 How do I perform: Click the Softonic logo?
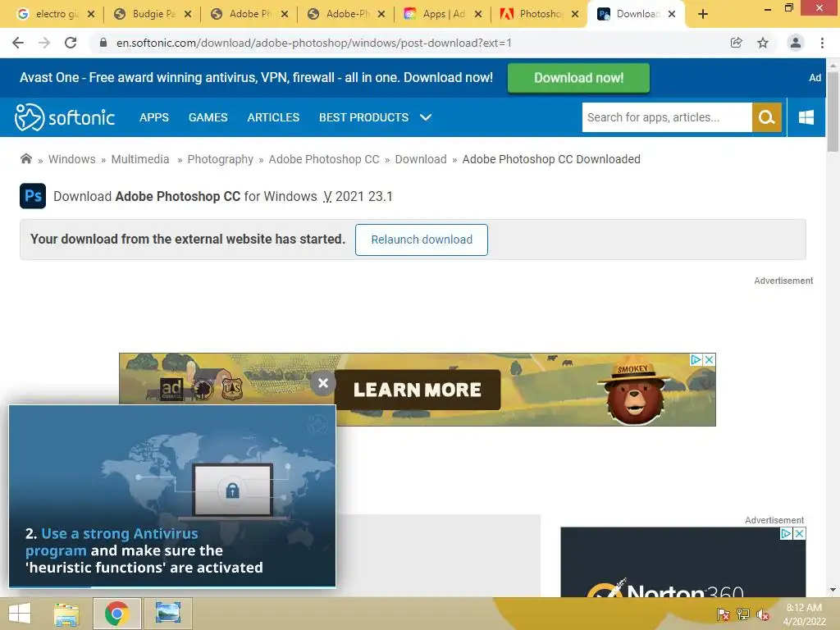point(65,117)
